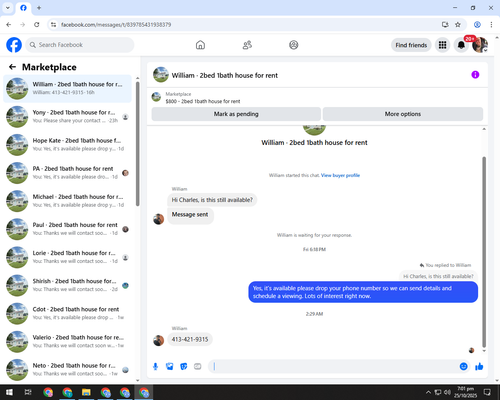
Task: Click '$800 - 2bed 1bath house for rent' listing
Action: tap(203, 101)
